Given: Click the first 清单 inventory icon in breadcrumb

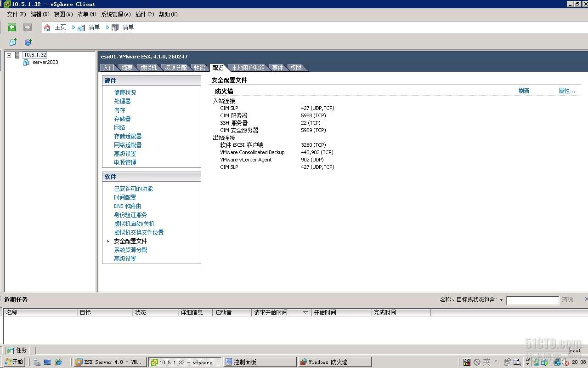Looking at the screenshot, I should pos(81,28).
